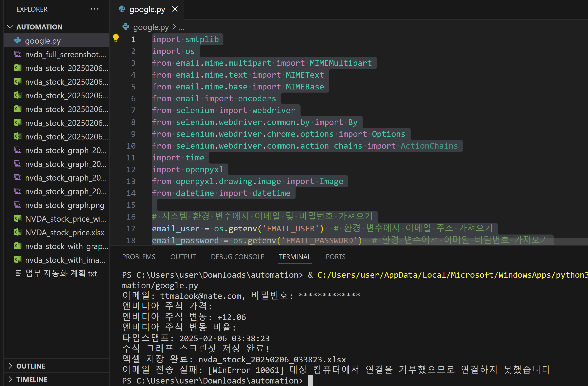Click Image at end of line 13

coord(331,181)
